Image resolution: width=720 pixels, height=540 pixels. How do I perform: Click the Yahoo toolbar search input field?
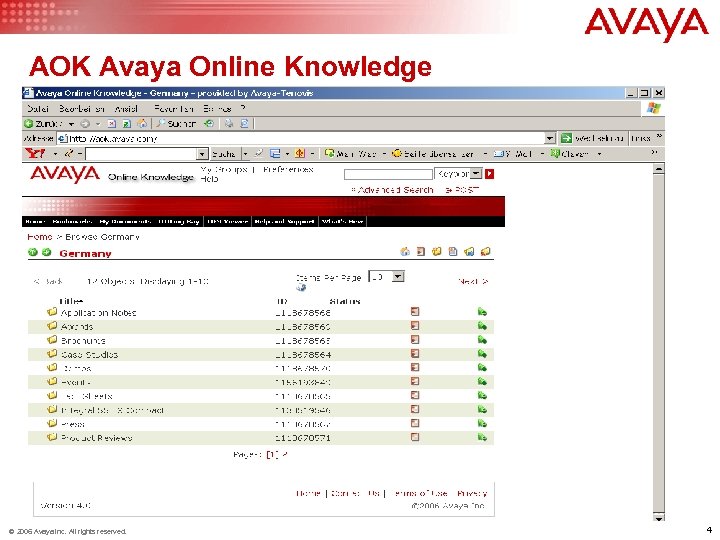pyautogui.click(x=141, y=154)
